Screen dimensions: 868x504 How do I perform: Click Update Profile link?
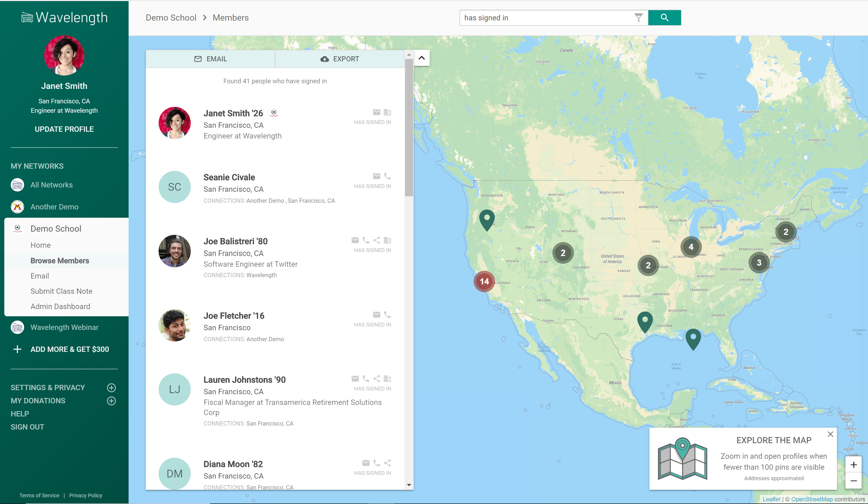[64, 129]
